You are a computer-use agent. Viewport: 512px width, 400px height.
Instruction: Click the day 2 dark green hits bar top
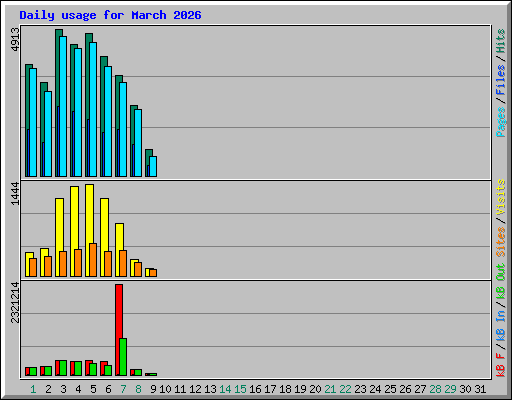[x=44, y=86]
